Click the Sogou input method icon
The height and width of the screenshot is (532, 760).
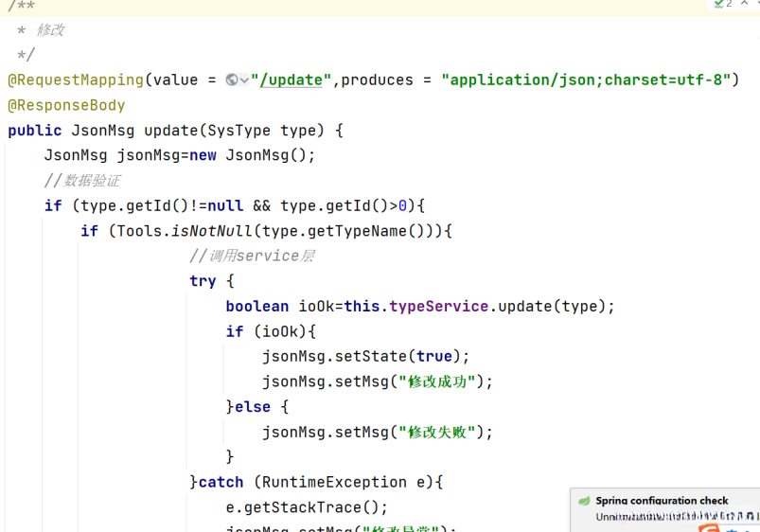point(710,527)
